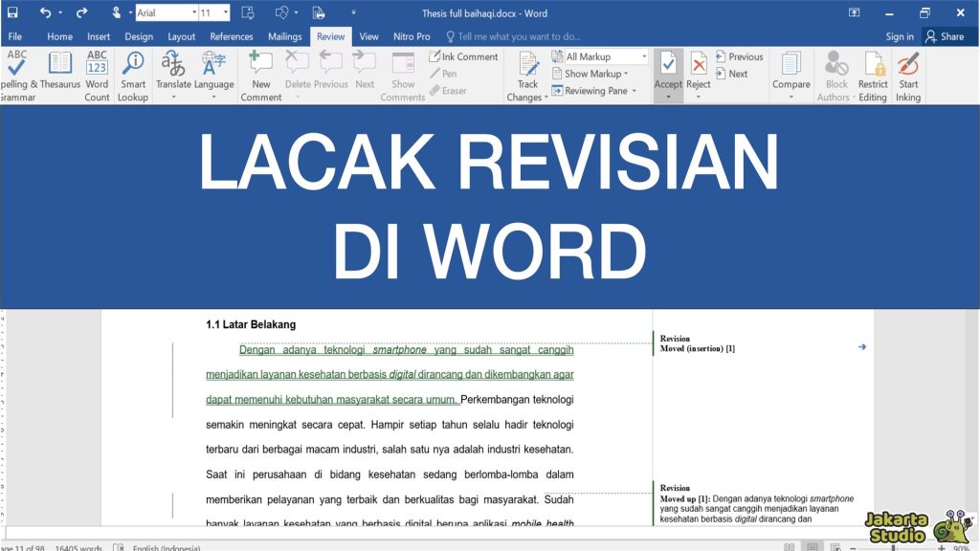The height and width of the screenshot is (551, 980).
Task: Open the Show Markup menu
Action: coord(590,74)
